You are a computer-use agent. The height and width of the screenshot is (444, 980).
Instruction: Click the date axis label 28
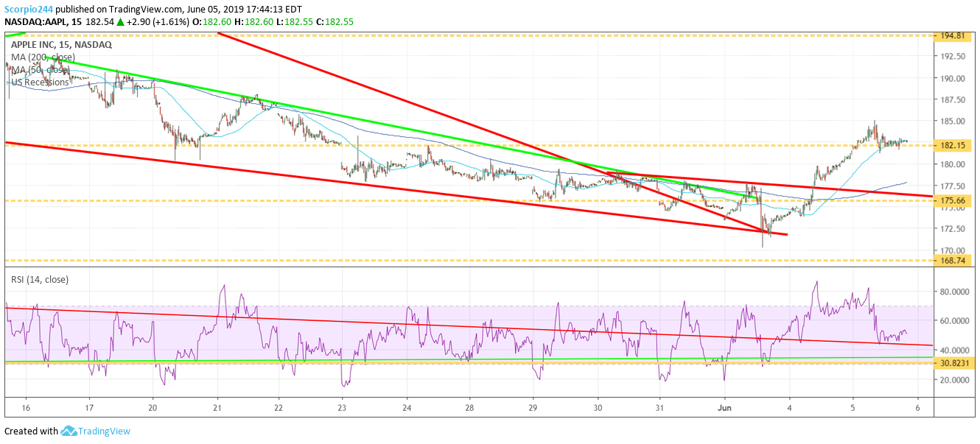[469, 409]
